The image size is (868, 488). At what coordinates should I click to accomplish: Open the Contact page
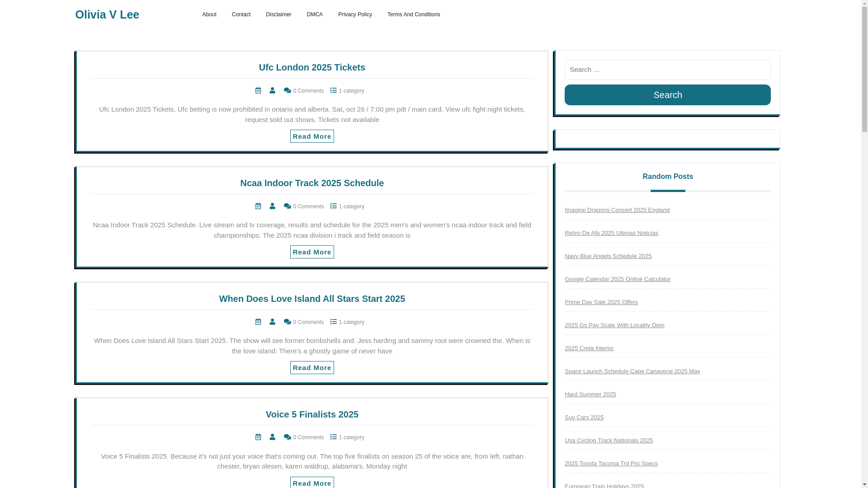pos(241,14)
